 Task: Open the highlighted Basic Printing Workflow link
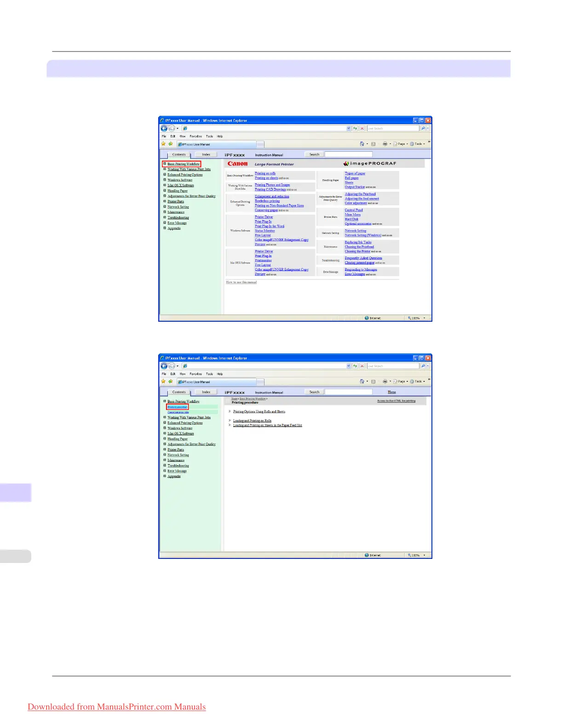pos(184,164)
